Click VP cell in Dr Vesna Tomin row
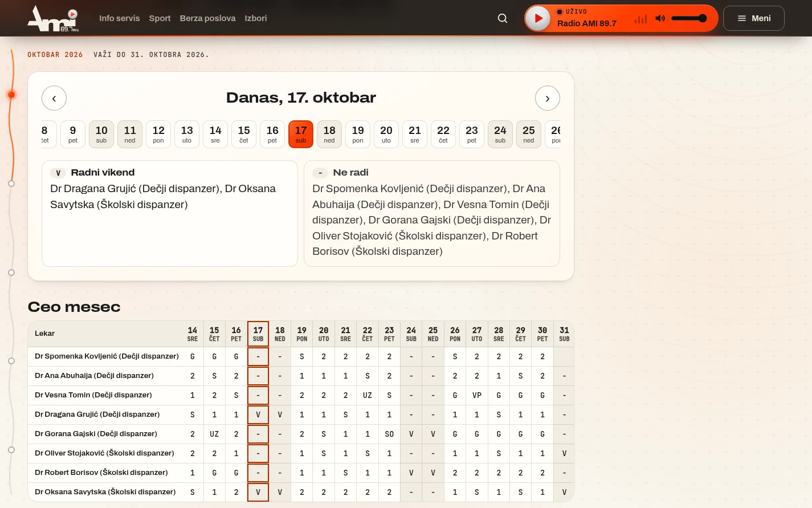The height and width of the screenshot is (508, 812). point(477,395)
